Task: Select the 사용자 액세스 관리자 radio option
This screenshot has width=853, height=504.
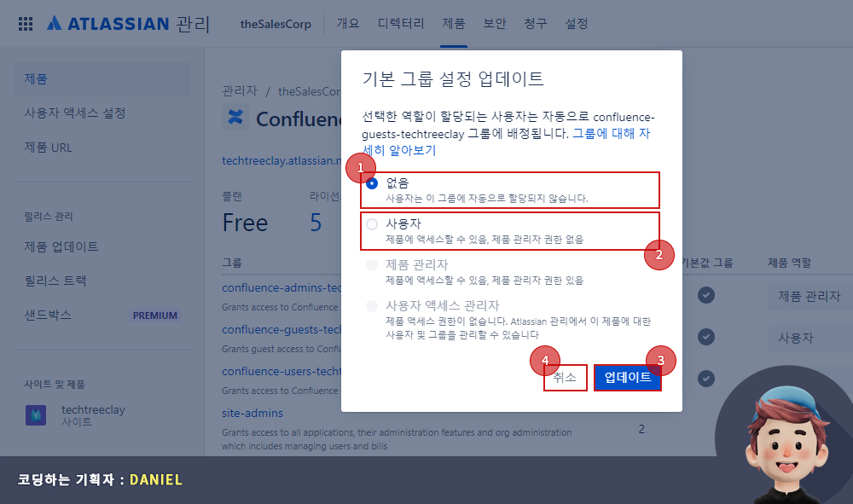Action: (x=372, y=306)
